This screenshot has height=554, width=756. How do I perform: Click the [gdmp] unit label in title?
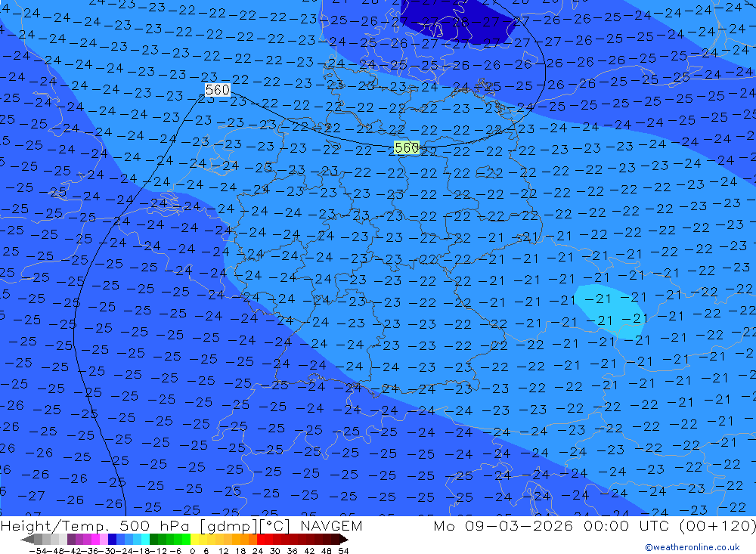click(228, 526)
